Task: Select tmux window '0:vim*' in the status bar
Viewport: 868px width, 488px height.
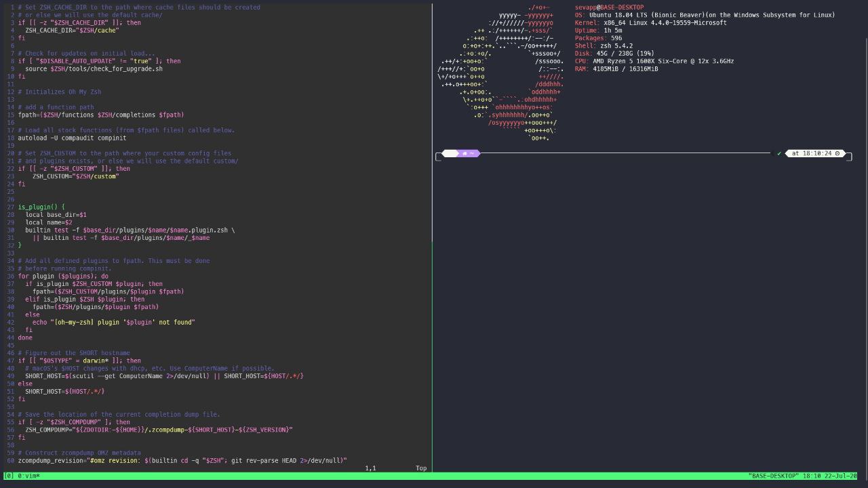Action: [x=28, y=476]
